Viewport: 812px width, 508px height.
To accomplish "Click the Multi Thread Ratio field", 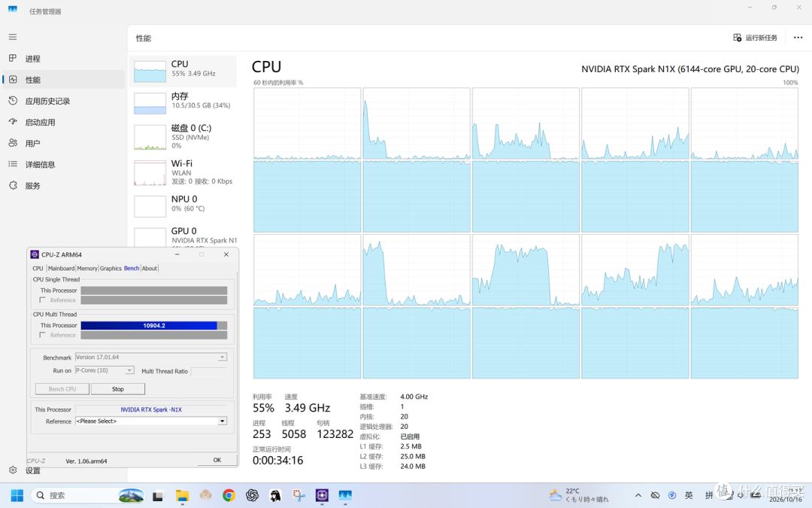I will click(209, 371).
